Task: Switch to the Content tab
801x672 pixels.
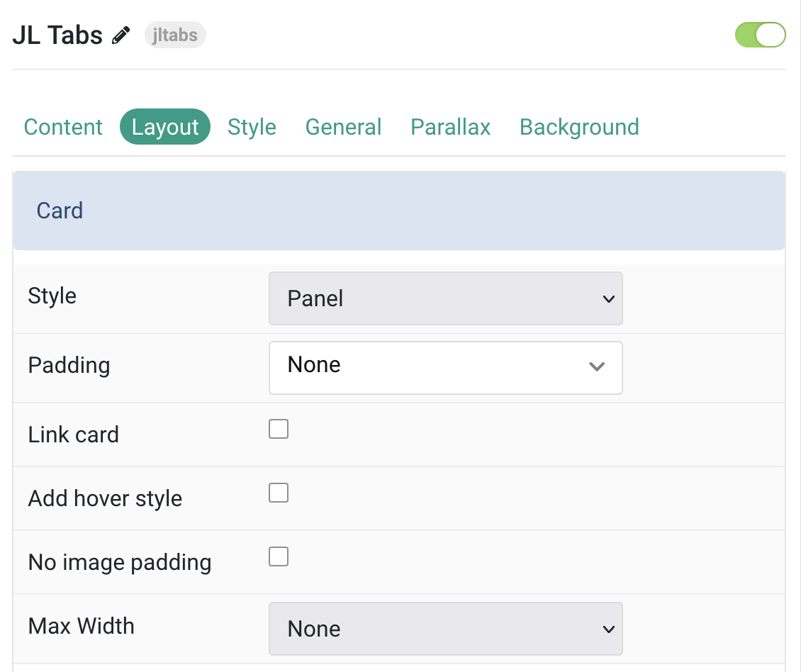Action: (63, 127)
